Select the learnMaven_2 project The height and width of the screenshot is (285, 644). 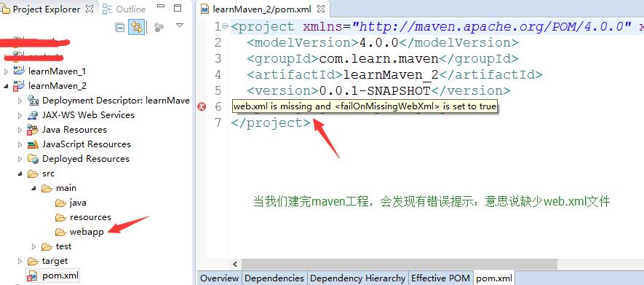(x=57, y=86)
